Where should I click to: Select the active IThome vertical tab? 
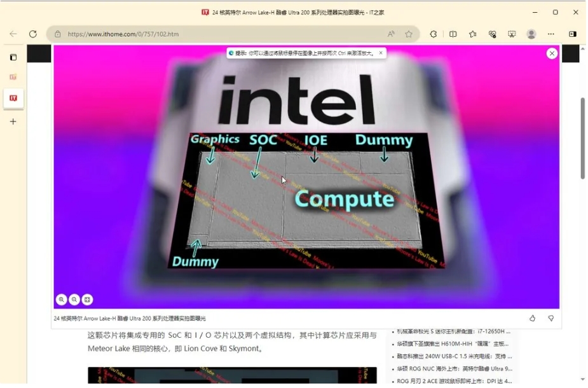point(13,99)
